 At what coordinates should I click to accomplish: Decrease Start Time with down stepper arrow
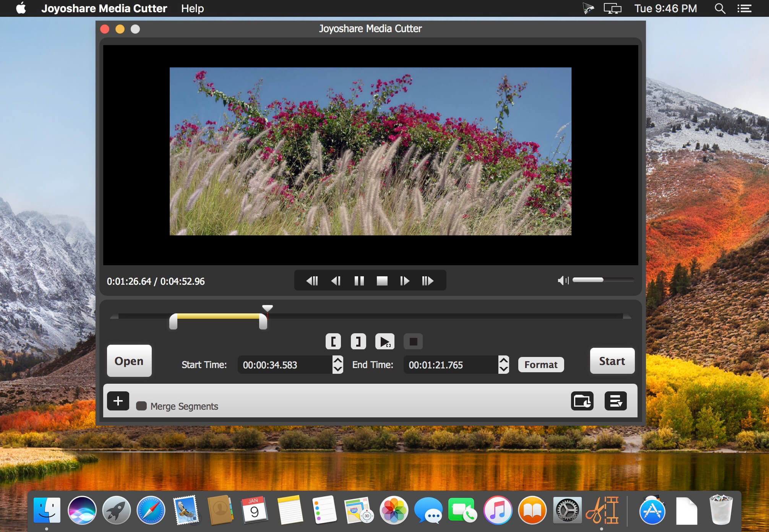coord(337,369)
